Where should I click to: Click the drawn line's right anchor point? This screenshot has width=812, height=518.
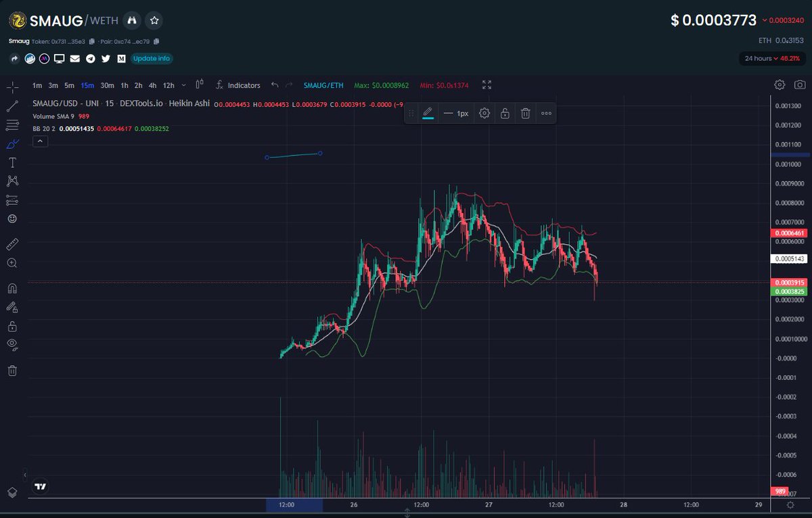(x=320, y=153)
